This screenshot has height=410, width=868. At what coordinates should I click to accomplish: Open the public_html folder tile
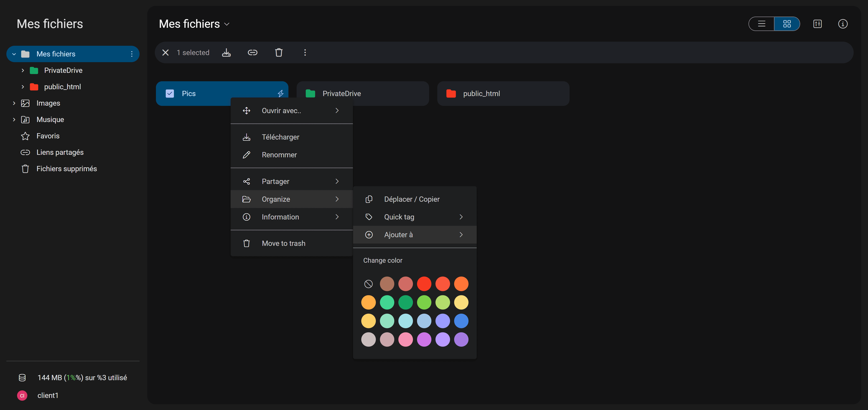[503, 93]
